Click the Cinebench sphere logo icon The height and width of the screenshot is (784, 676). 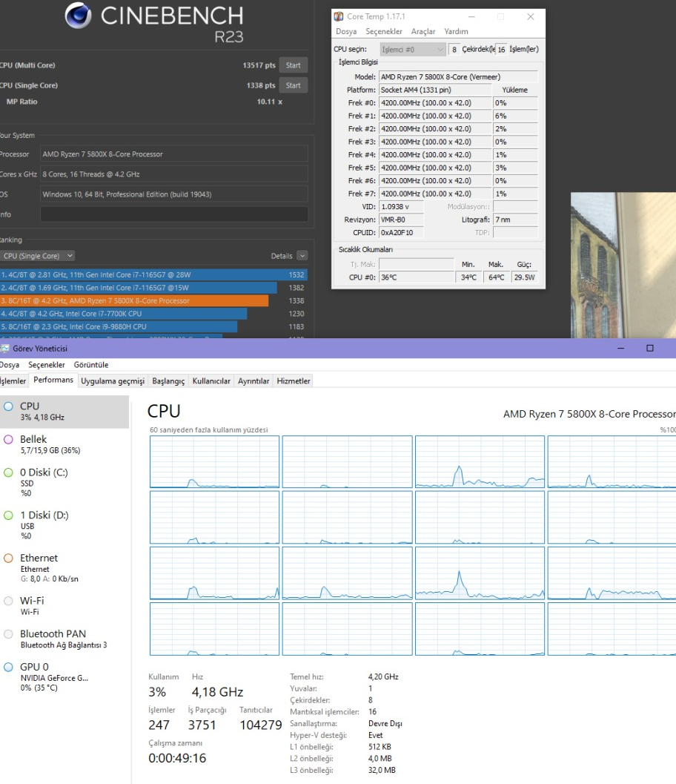(78, 15)
